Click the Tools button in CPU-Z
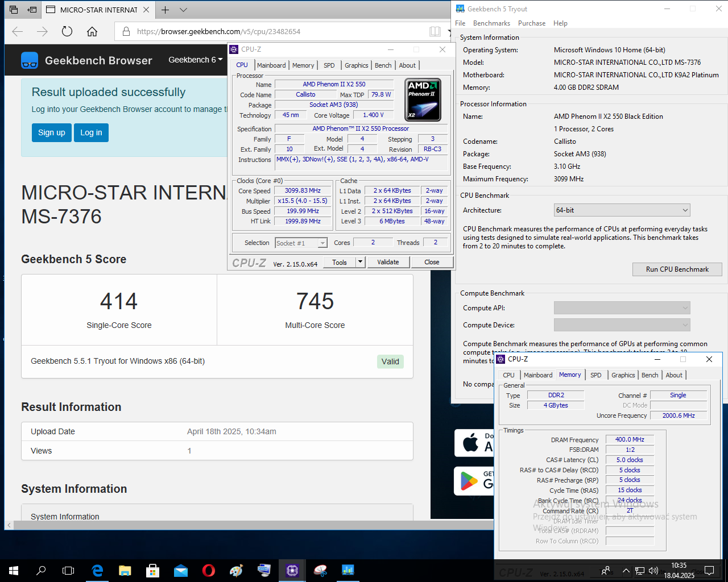The height and width of the screenshot is (582, 728). (340, 262)
